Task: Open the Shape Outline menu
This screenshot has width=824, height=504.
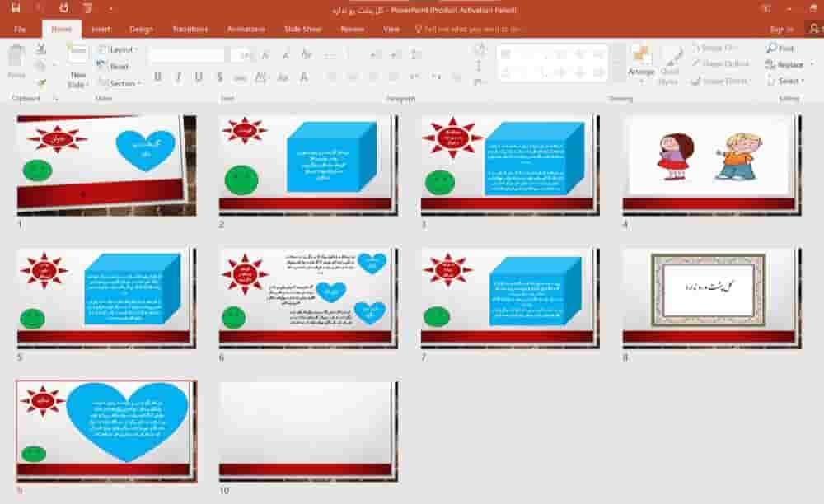Action: (721, 63)
